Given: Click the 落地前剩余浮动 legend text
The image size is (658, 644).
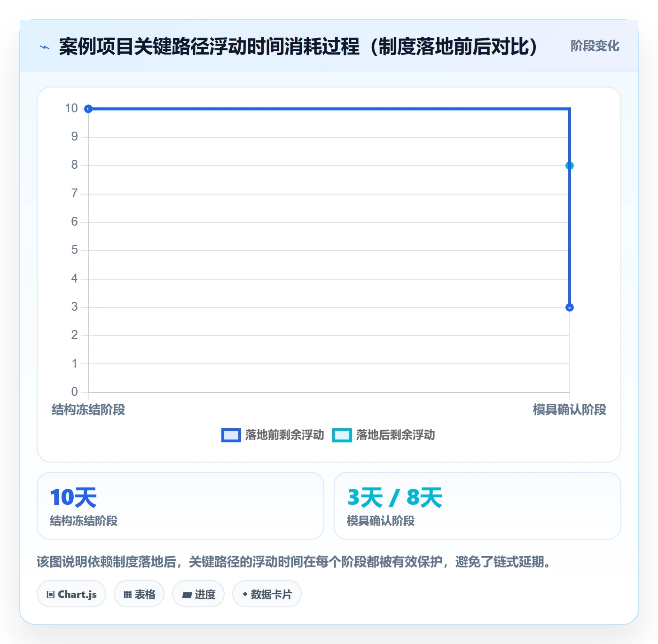Looking at the screenshot, I should point(285,435).
